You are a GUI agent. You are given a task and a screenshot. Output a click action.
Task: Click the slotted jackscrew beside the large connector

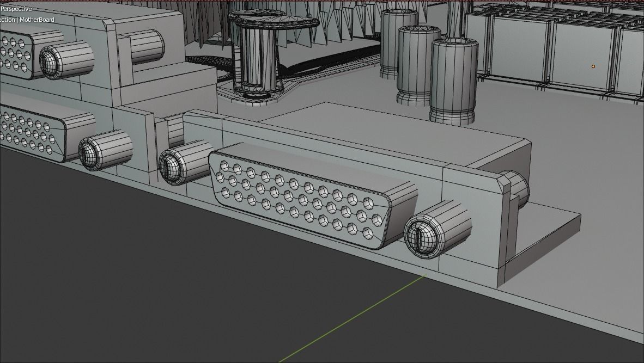coord(437,229)
